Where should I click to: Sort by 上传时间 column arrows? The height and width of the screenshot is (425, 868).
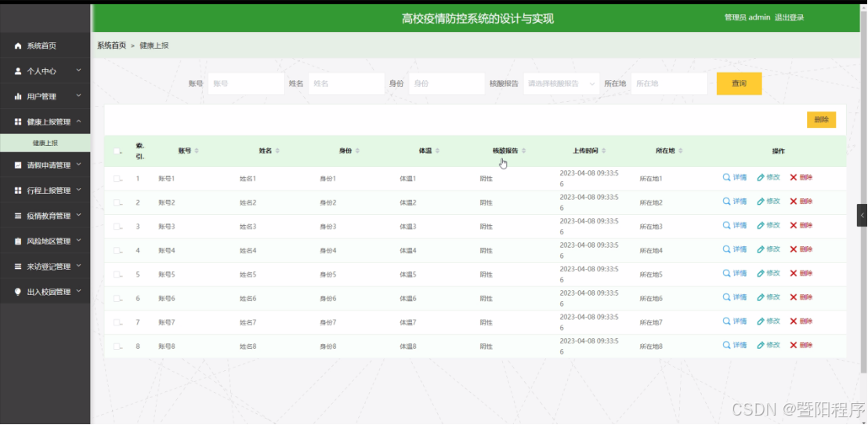(604, 151)
